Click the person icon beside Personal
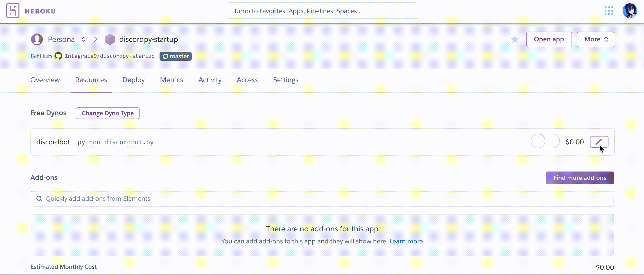 (x=37, y=39)
